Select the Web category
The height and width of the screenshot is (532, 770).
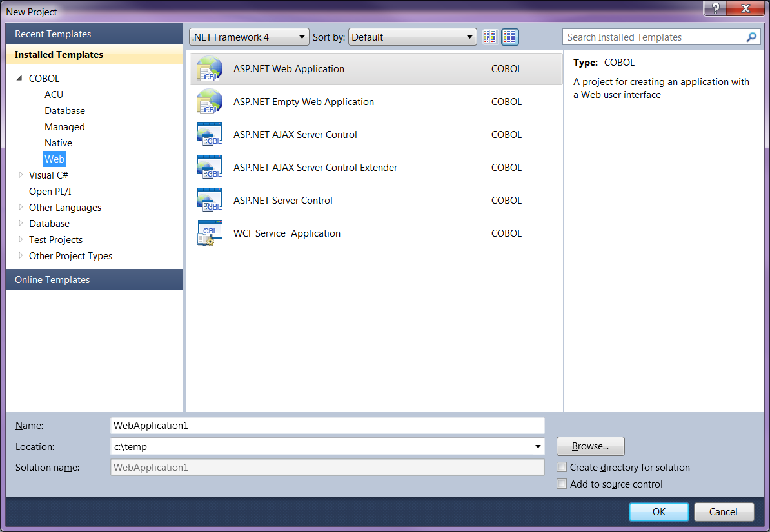(55, 159)
